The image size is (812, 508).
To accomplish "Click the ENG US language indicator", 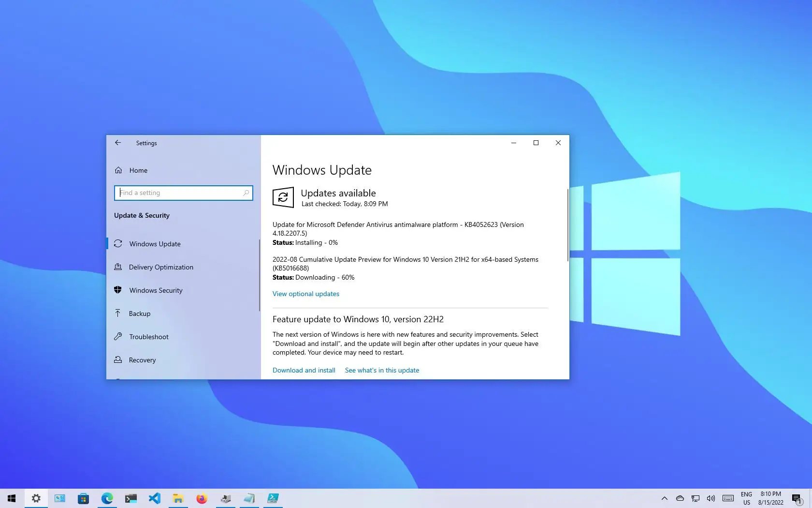I will 747,498.
